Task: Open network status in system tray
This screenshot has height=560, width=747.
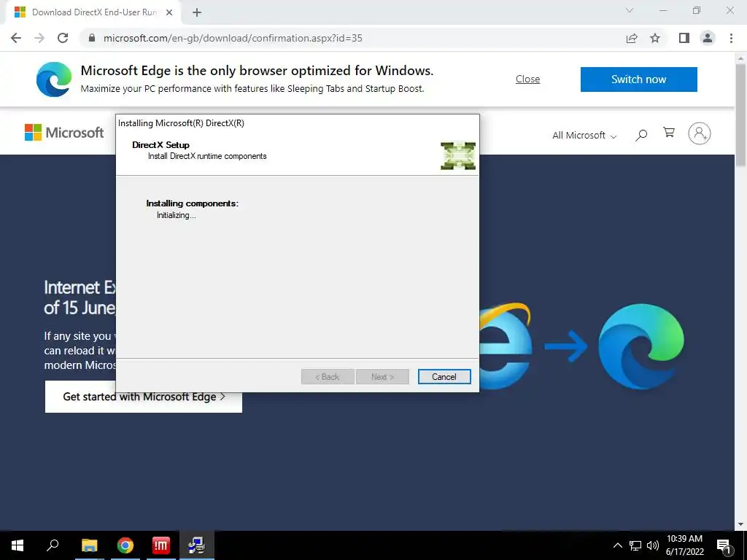Action: (635, 545)
